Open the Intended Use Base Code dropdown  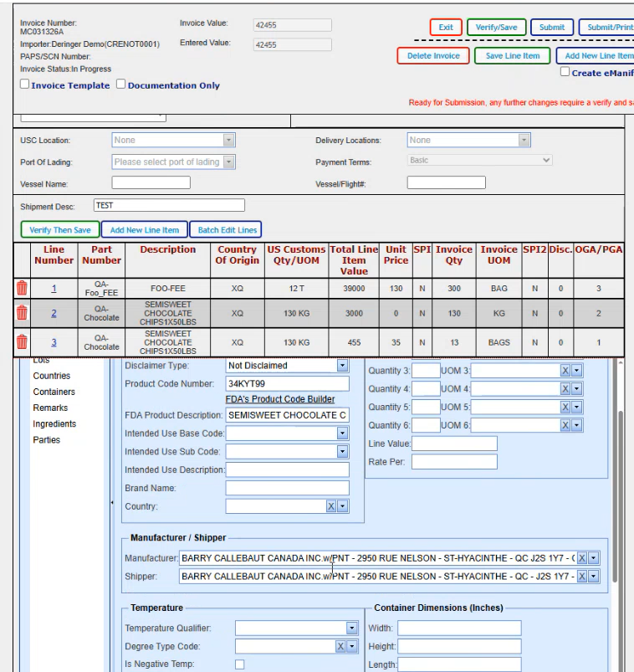click(342, 433)
